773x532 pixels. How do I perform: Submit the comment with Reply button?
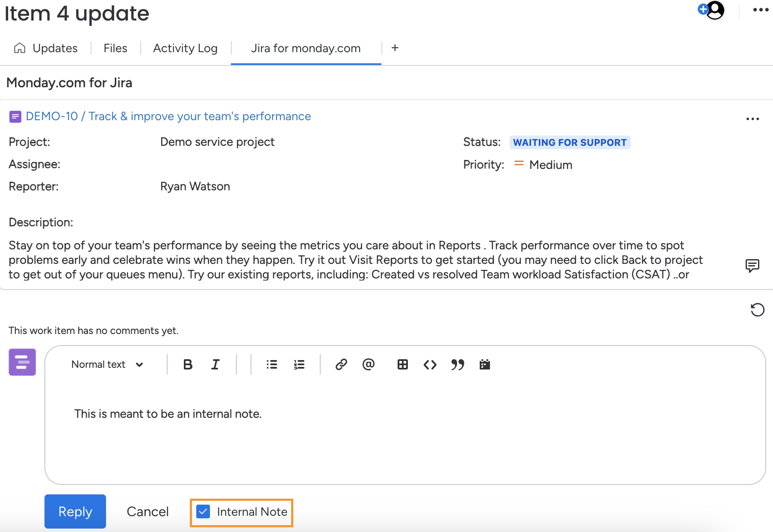(75, 511)
